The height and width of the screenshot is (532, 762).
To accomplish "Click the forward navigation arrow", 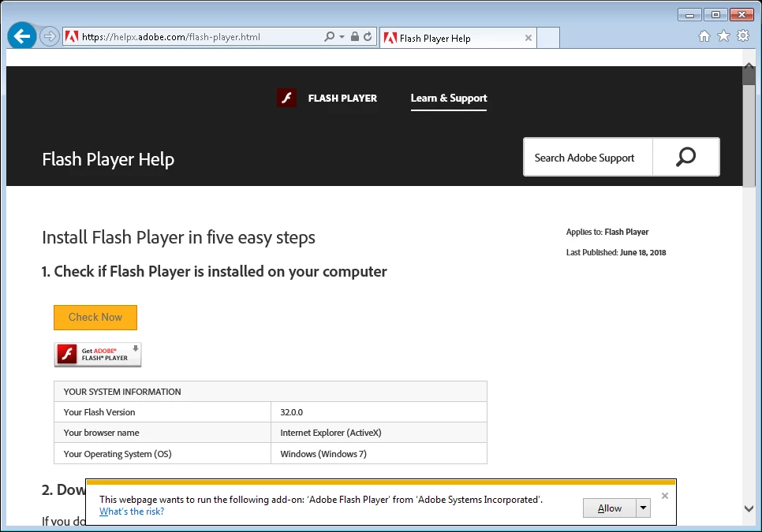I will pos(49,36).
